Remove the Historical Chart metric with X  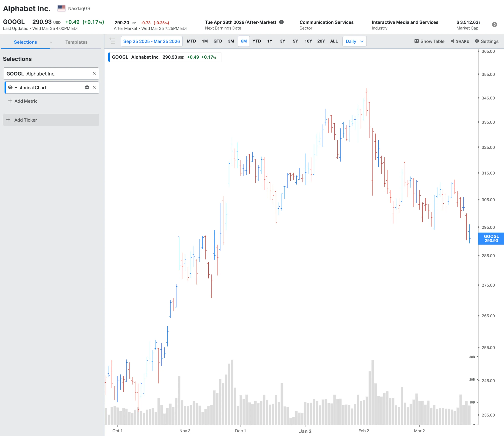[94, 87]
